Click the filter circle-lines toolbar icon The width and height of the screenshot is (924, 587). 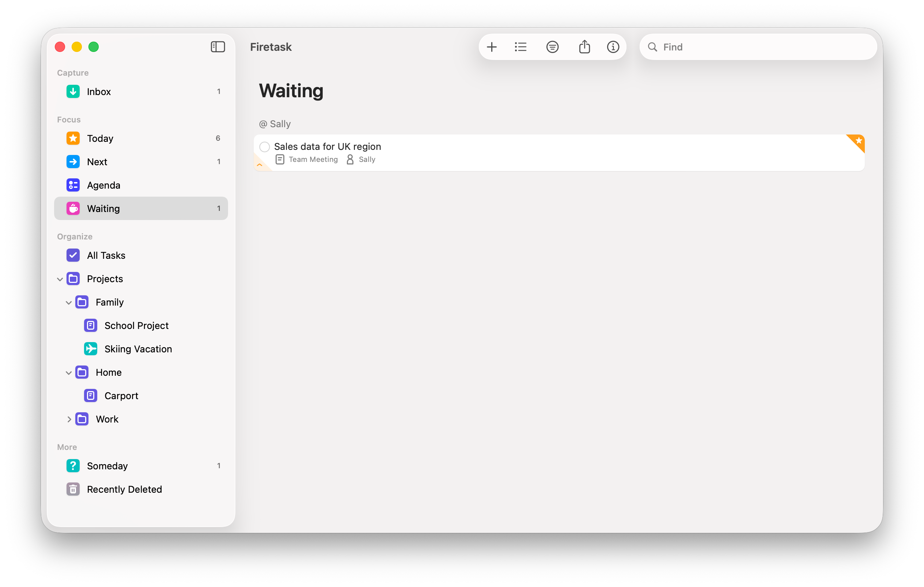click(552, 47)
